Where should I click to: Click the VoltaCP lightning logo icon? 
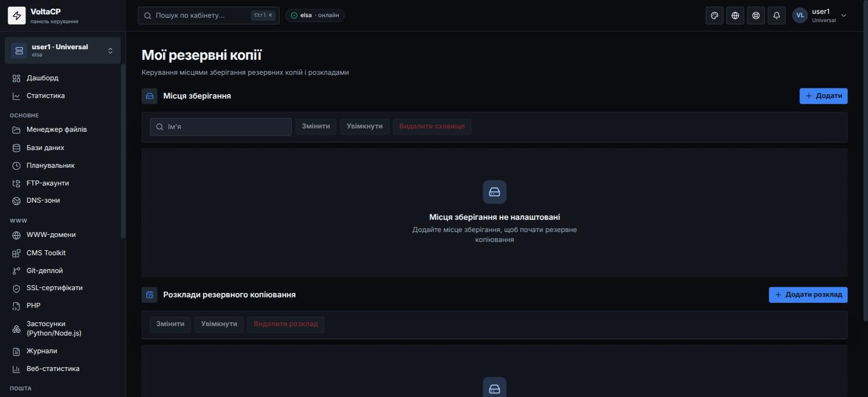coord(17,16)
